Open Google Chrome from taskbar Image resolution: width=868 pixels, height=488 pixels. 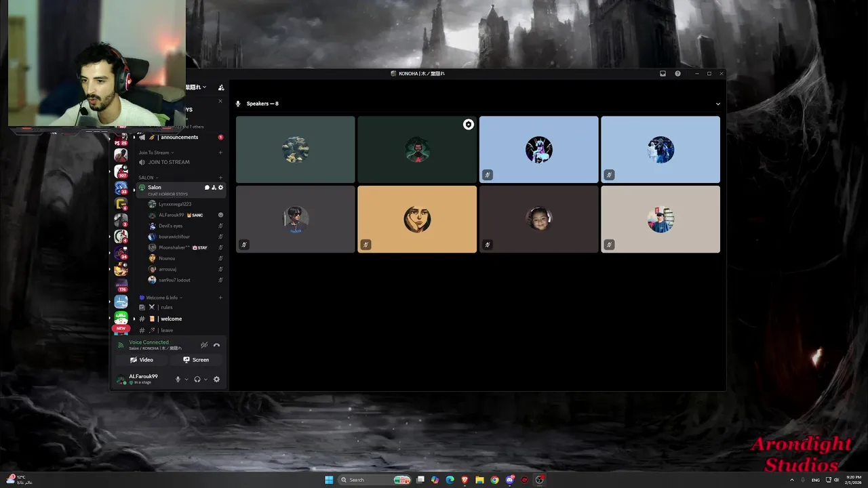pyautogui.click(x=494, y=480)
